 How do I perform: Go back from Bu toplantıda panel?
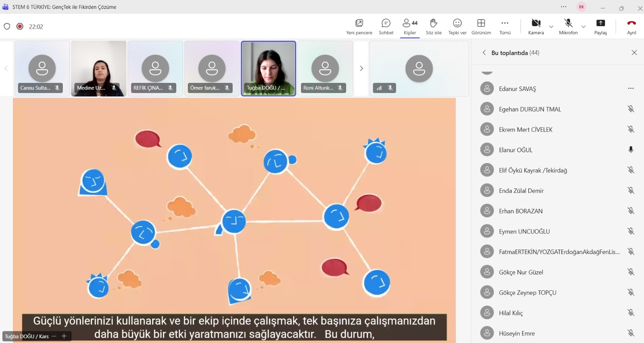click(484, 53)
